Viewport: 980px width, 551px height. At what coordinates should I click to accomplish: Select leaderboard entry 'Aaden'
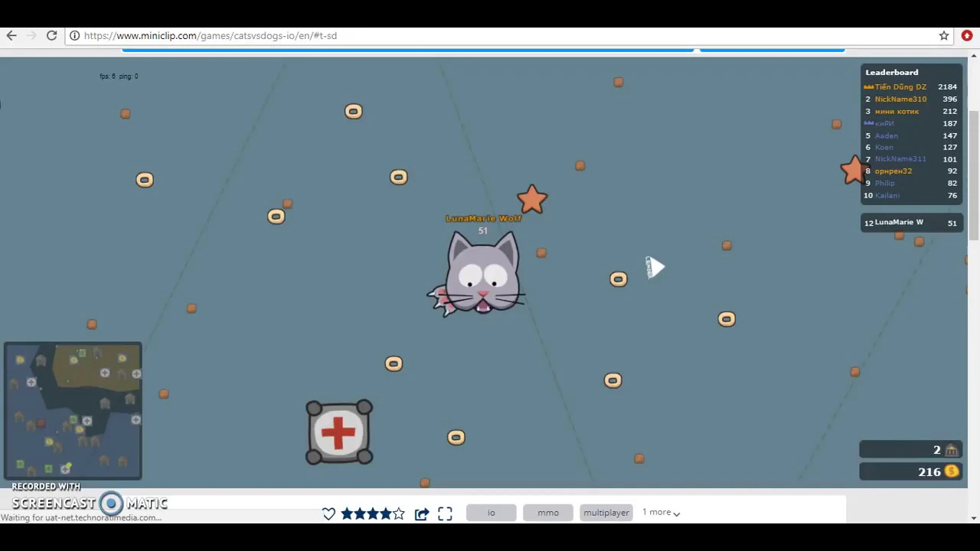[887, 135]
